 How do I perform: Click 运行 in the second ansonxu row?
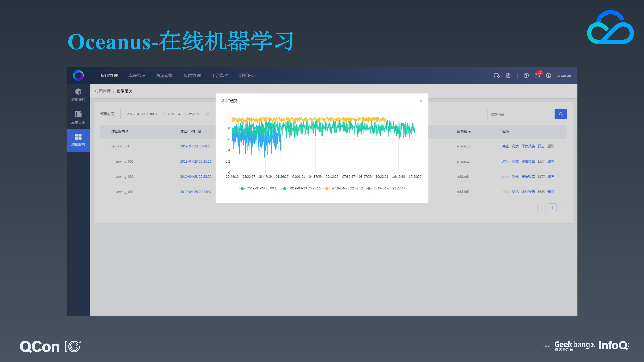[x=505, y=161]
